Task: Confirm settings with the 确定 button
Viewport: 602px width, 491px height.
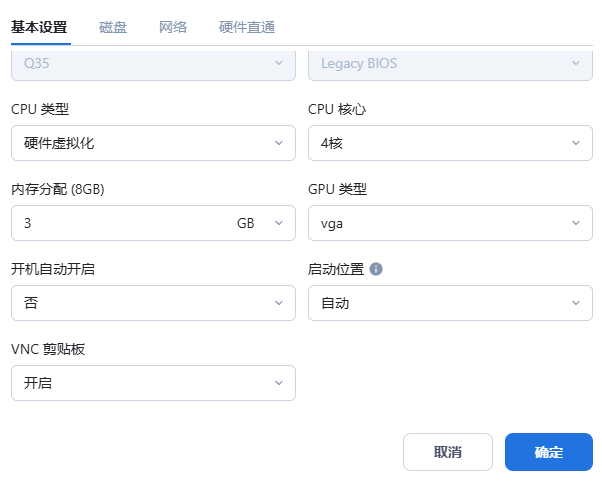Action: point(549,452)
